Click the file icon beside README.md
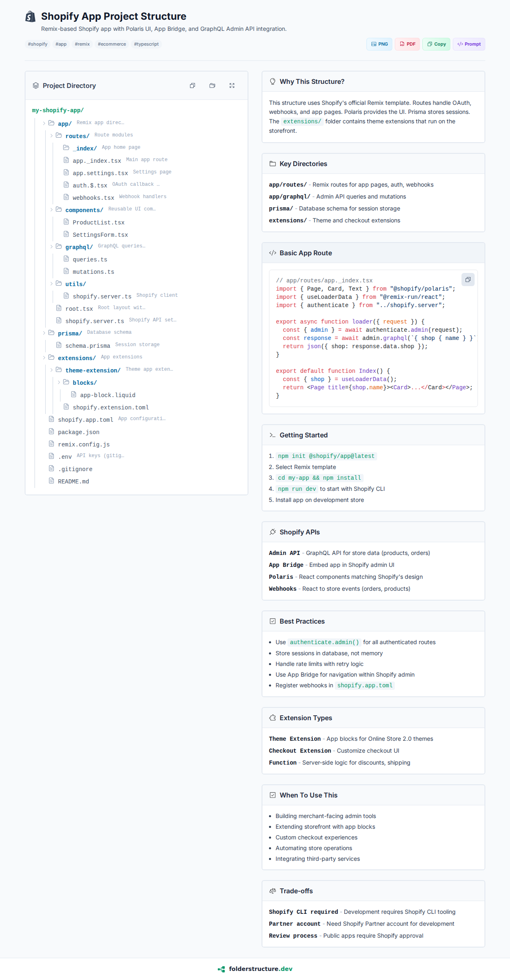 (51, 481)
